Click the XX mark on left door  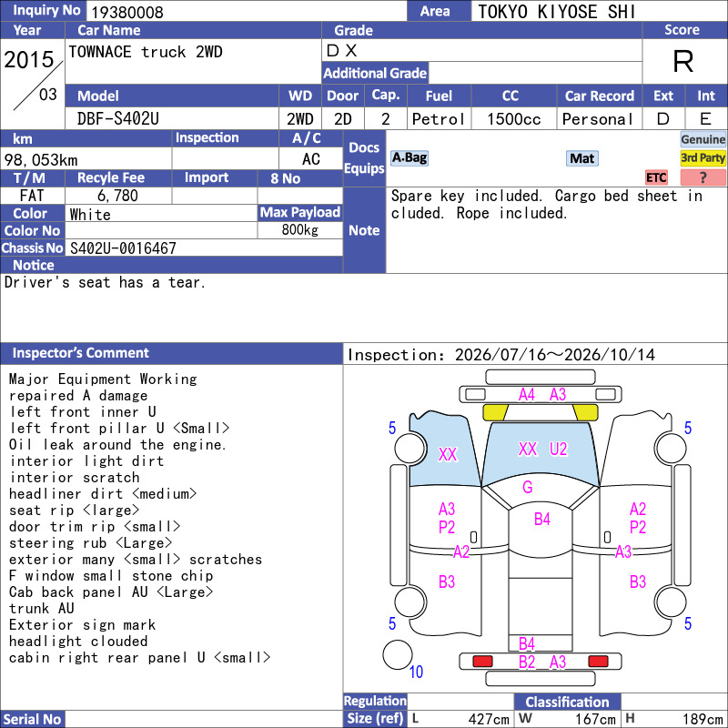(x=448, y=454)
